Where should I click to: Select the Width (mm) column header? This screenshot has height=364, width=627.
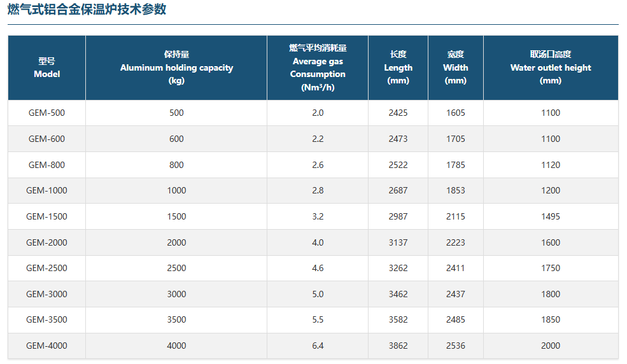(455, 67)
